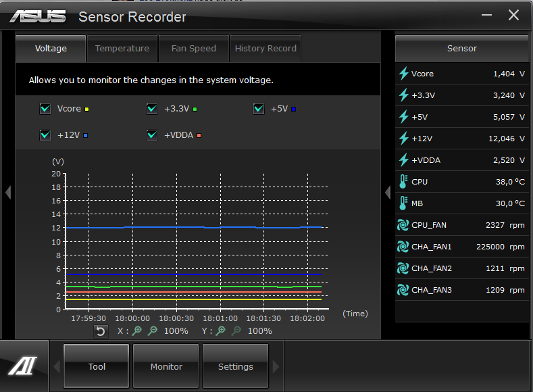Open the Settings menu button

(x=236, y=366)
